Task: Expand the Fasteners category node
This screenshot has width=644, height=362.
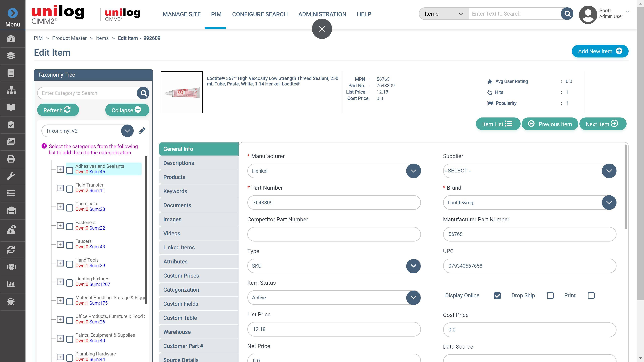Action: [x=60, y=225]
